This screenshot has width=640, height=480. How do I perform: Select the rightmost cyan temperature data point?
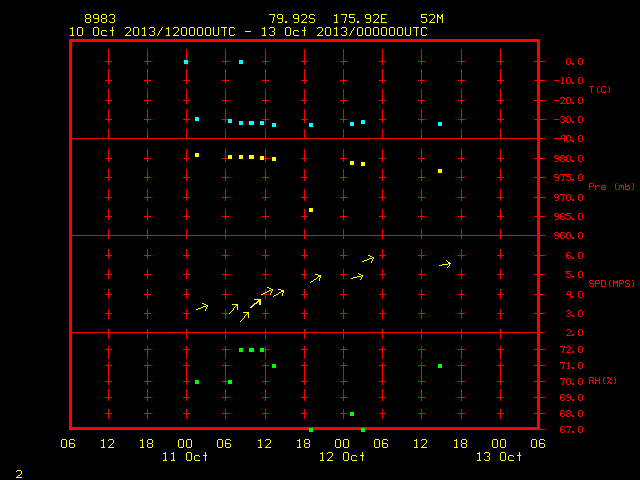pyautogui.click(x=440, y=124)
